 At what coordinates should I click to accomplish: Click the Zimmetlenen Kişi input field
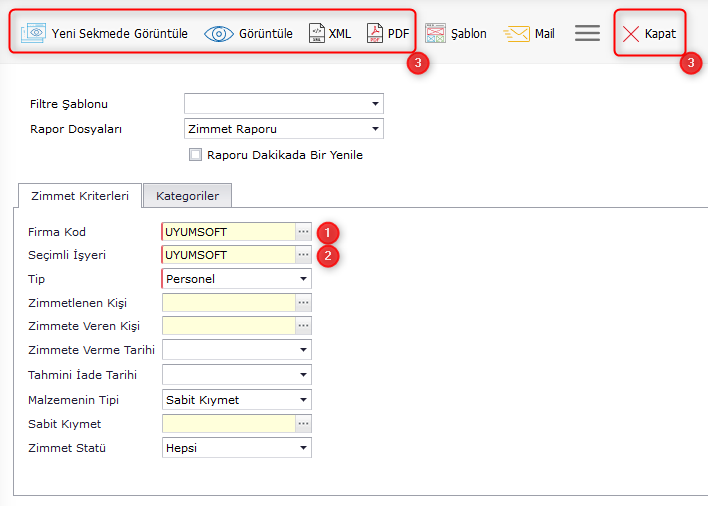tap(229, 302)
